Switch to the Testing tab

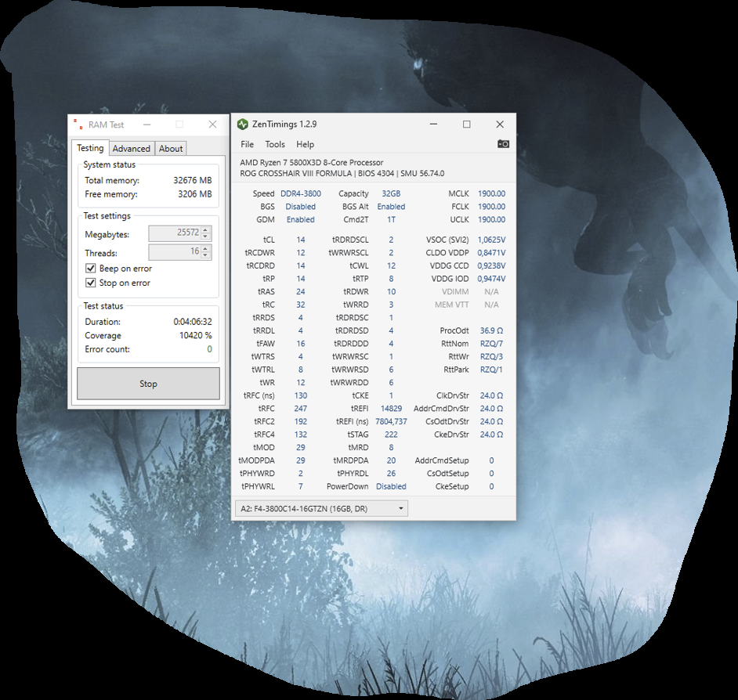pyautogui.click(x=90, y=148)
